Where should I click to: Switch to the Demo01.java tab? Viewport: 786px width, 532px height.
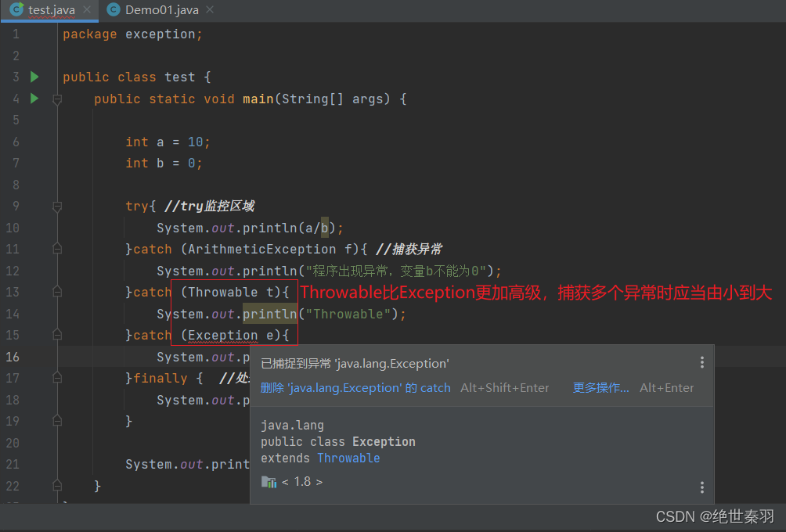(161, 10)
